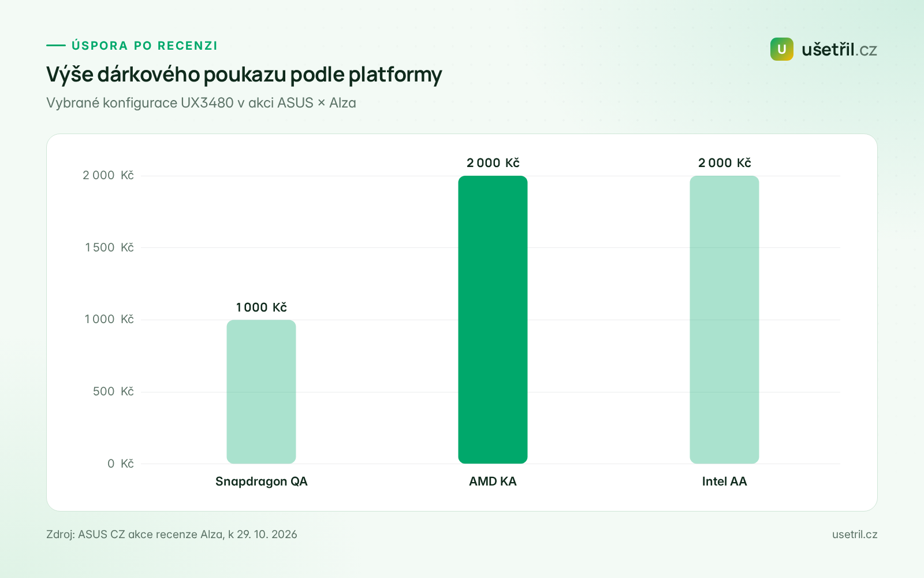Click the Intel AA axis label

(x=724, y=481)
